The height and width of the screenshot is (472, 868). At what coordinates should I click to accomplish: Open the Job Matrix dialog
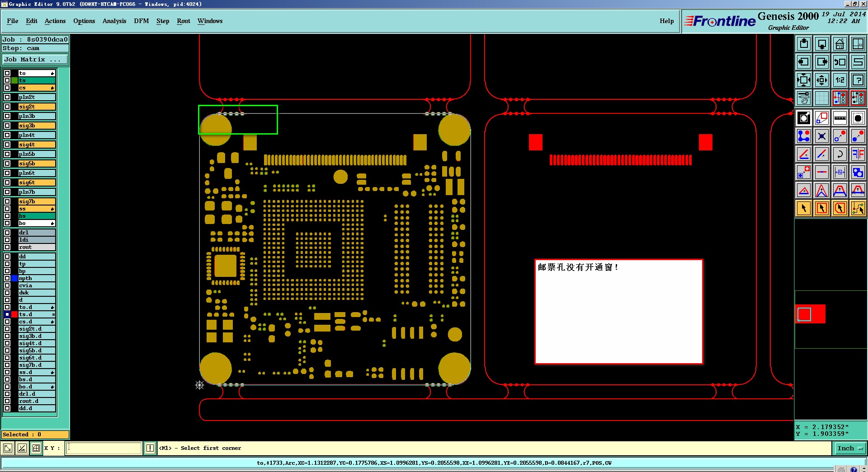[x=35, y=60]
